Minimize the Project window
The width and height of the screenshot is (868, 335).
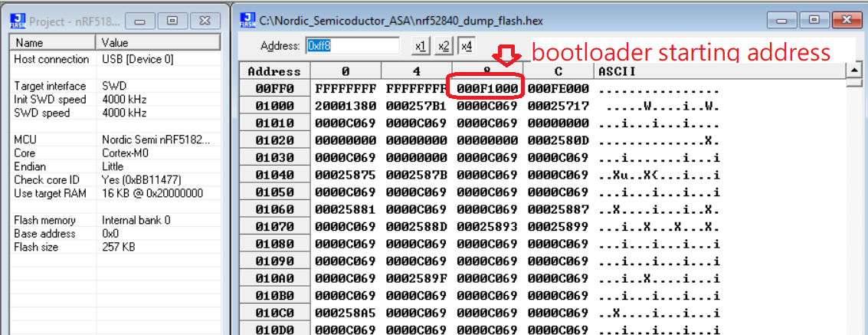tap(145, 21)
